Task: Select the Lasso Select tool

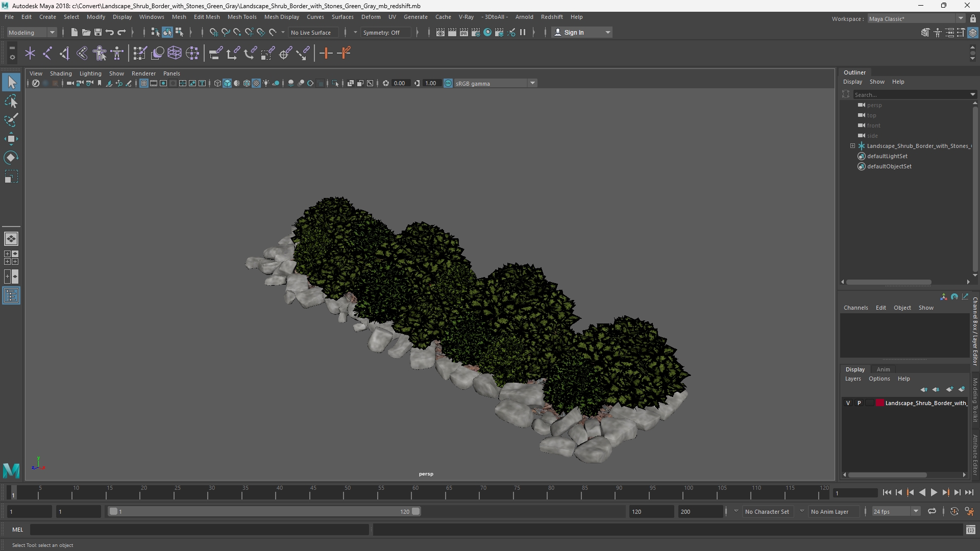Action: point(11,101)
